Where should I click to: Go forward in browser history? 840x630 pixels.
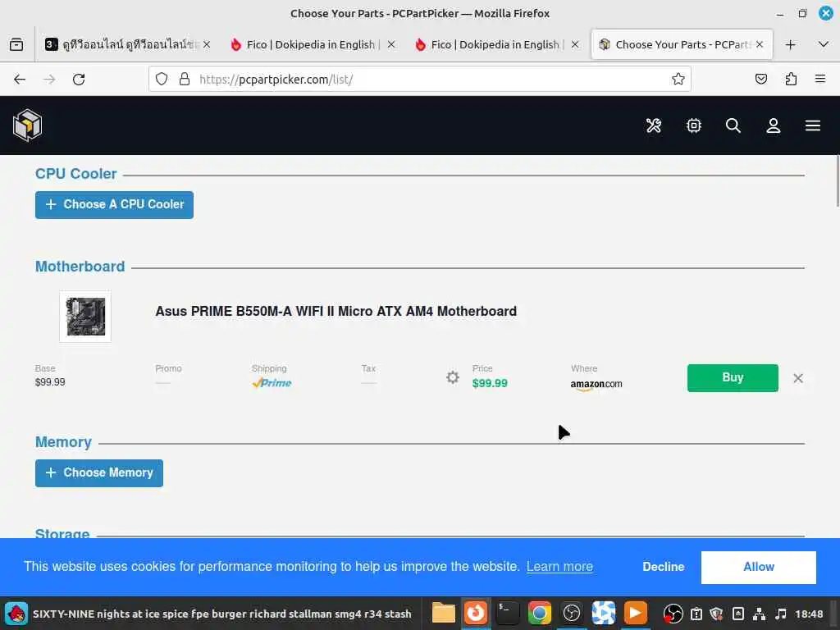tap(49, 80)
